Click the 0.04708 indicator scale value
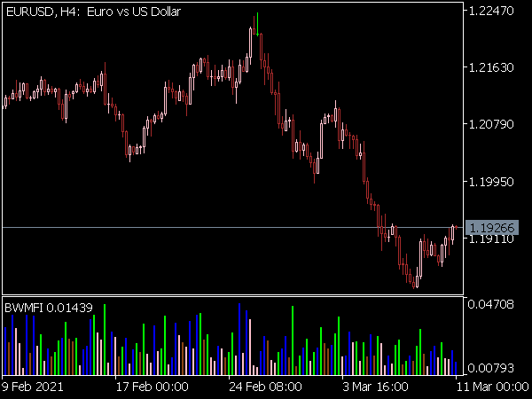This screenshot has width=532, height=399. pos(490,304)
